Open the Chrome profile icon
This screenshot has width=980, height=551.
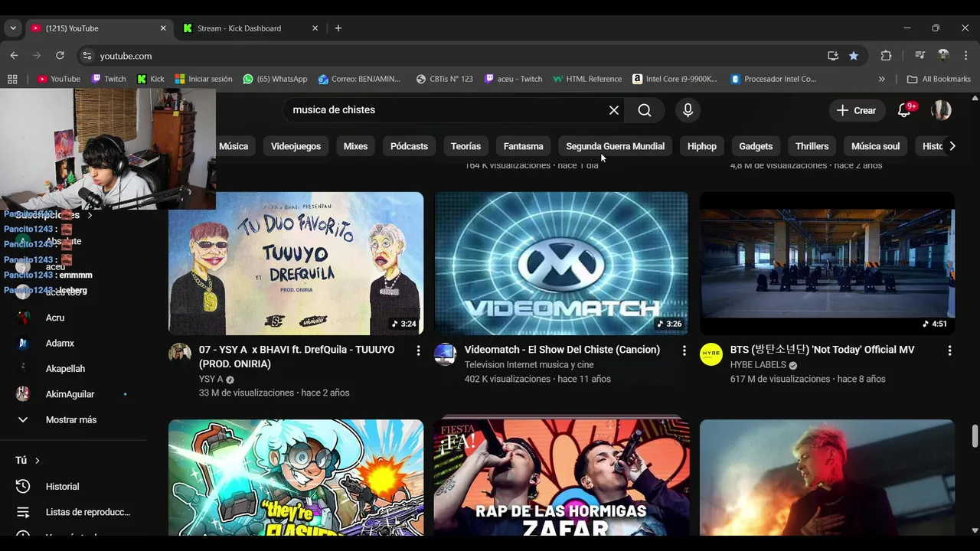pos(943,56)
